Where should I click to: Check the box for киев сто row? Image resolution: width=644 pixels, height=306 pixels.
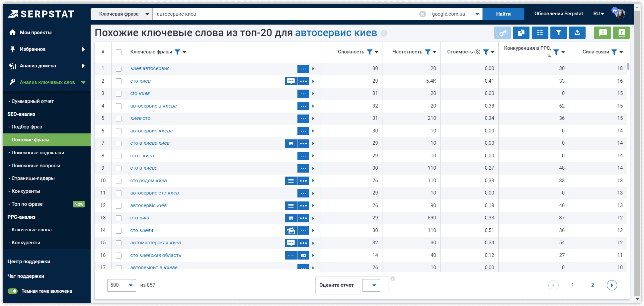[x=119, y=118]
